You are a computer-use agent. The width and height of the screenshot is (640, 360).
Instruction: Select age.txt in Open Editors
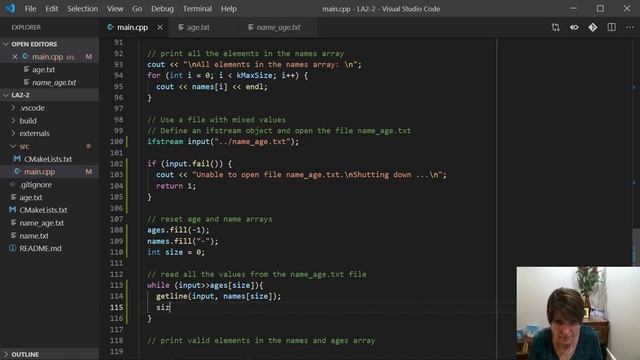coord(49,69)
